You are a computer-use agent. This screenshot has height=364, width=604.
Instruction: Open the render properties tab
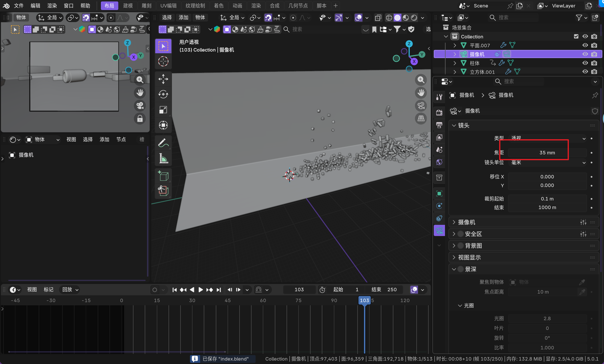click(439, 113)
